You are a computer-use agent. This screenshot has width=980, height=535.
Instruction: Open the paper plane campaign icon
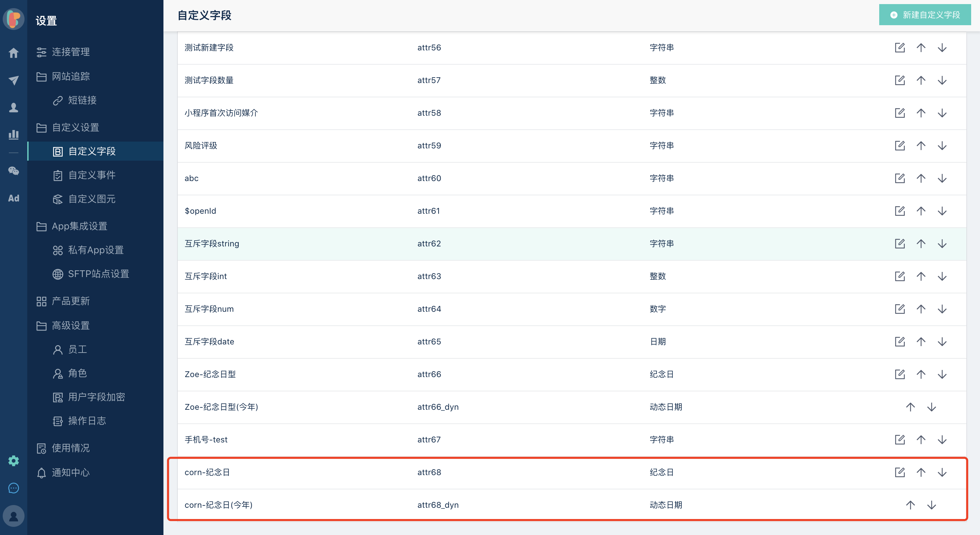14,80
